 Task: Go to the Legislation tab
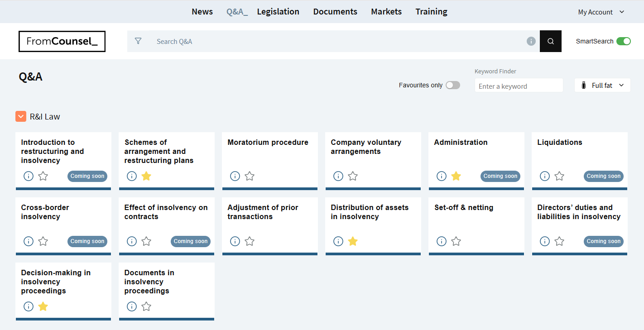click(278, 12)
